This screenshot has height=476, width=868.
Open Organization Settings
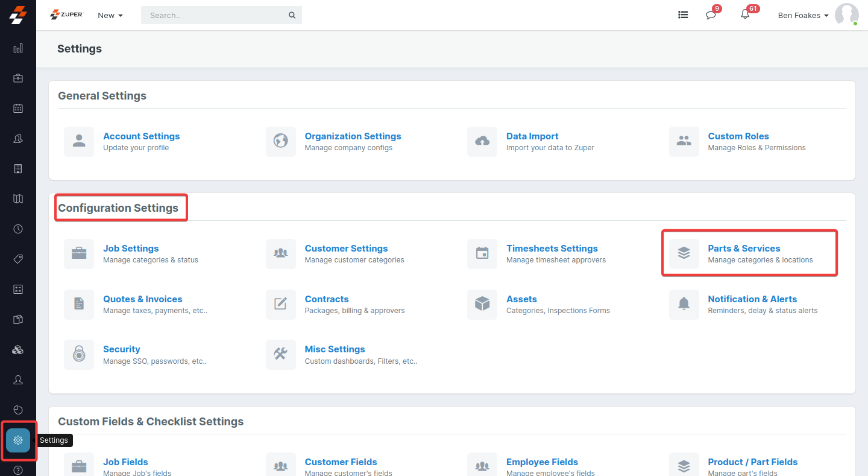tap(353, 136)
